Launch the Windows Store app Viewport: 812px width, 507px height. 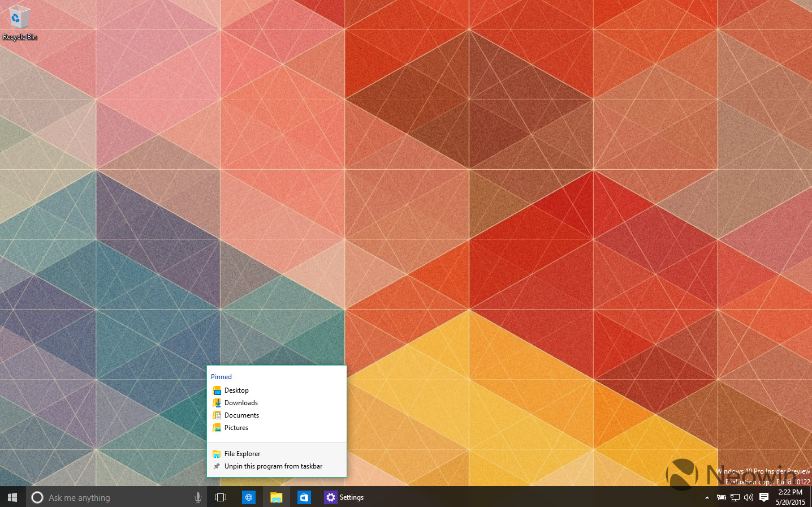(x=304, y=497)
